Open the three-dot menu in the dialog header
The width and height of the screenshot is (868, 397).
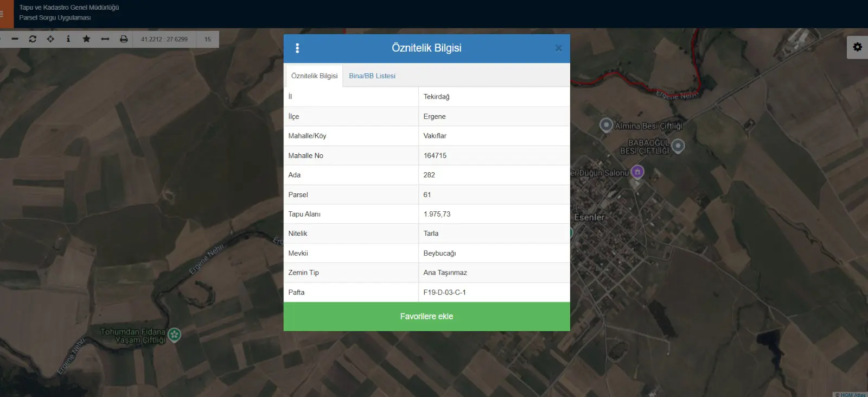tap(297, 48)
